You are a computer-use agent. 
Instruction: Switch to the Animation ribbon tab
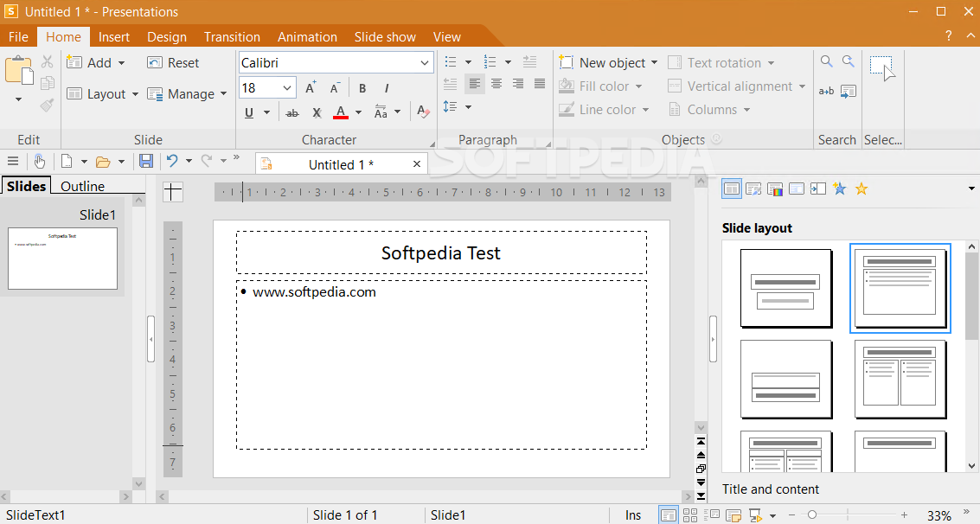307,37
